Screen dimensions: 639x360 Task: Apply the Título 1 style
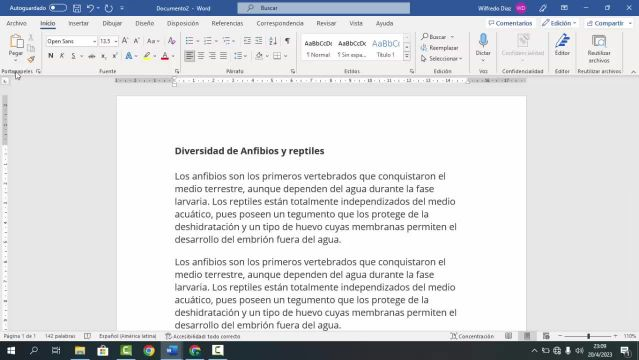pyautogui.click(x=385, y=48)
